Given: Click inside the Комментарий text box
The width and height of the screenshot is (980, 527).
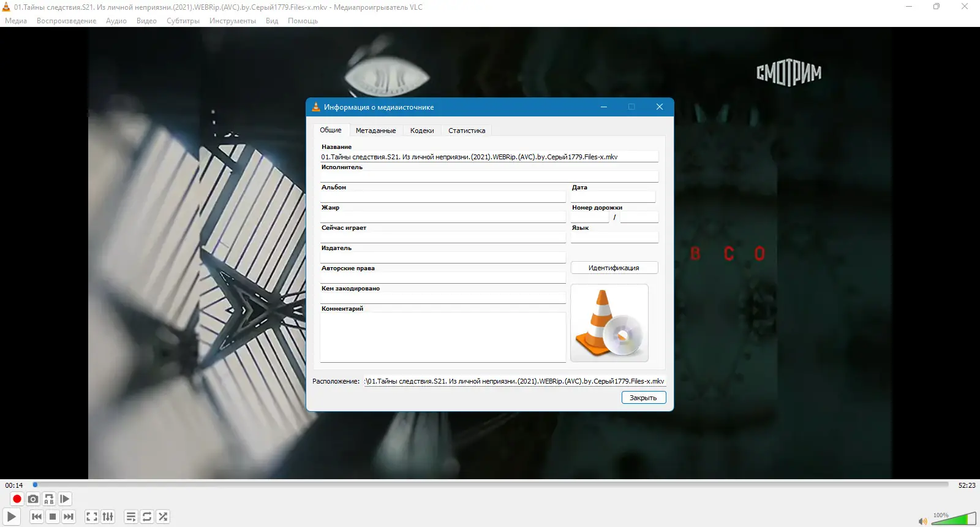Looking at the screenshot, I should point(443,338).
